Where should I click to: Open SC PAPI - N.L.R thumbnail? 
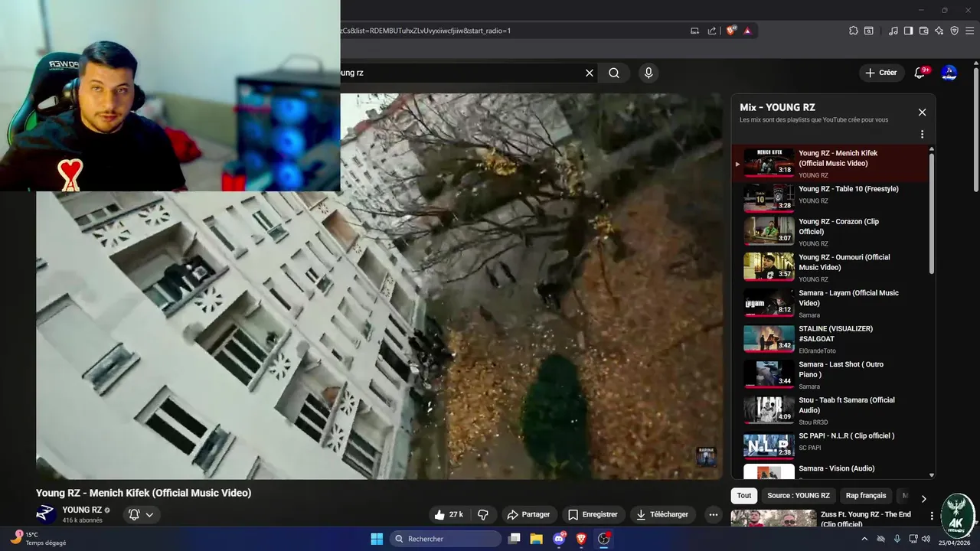(769, 445)
